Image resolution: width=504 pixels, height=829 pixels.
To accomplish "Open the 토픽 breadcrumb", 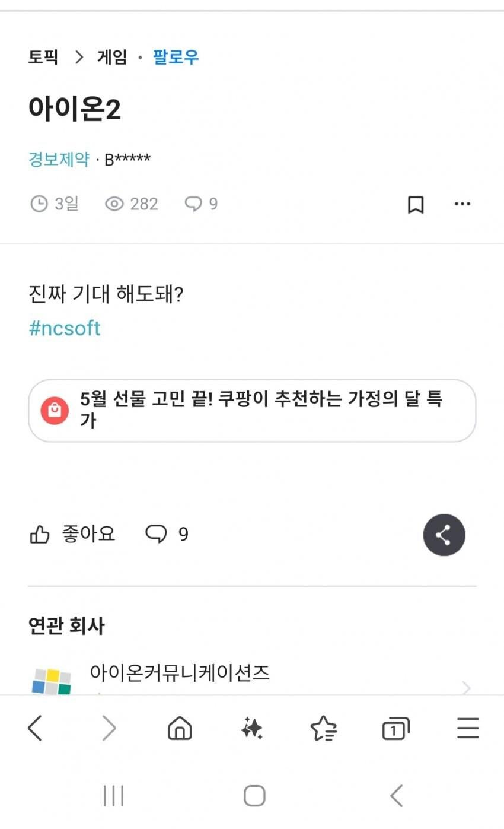I will click(43, 58).
